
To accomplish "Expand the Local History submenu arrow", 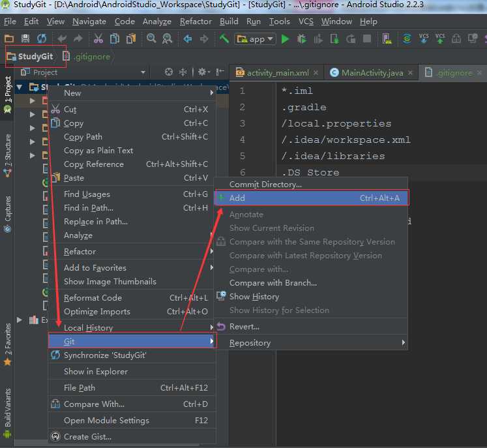I will pos(211,327).
